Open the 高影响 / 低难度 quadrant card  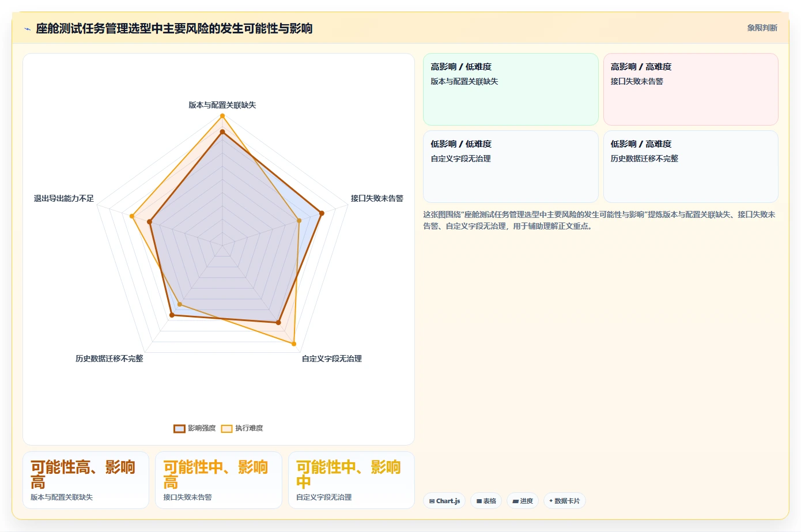click(x=511, y=89)
